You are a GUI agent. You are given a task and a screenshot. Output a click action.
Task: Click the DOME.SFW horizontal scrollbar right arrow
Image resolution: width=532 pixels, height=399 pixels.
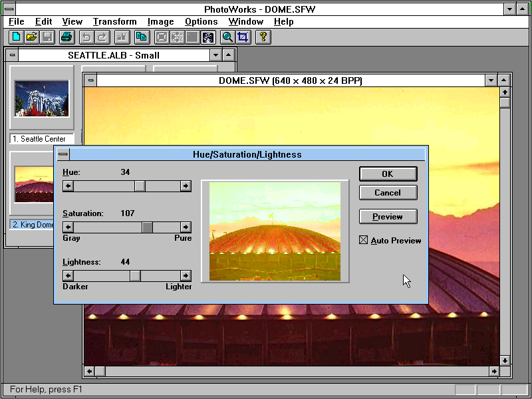click(x=493, y=371)
